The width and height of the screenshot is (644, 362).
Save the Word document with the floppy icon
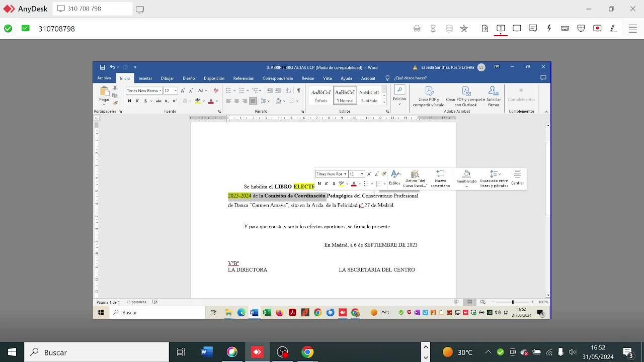(102, 67)
